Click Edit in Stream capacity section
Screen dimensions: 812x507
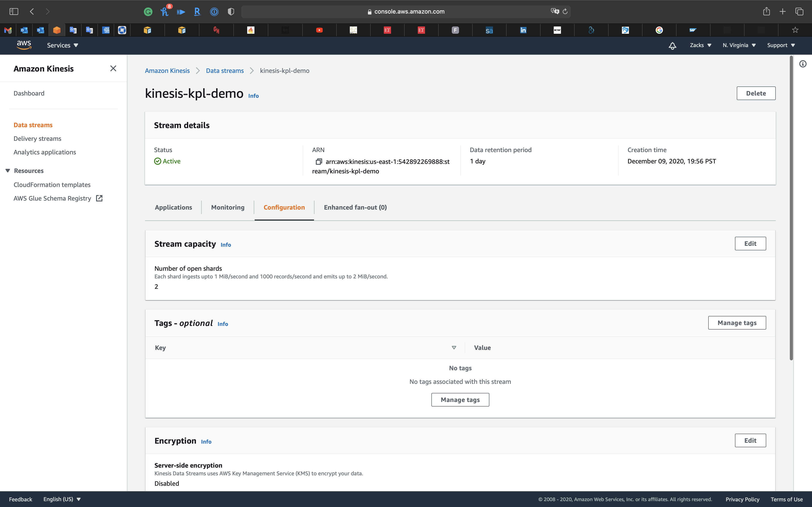750,244
